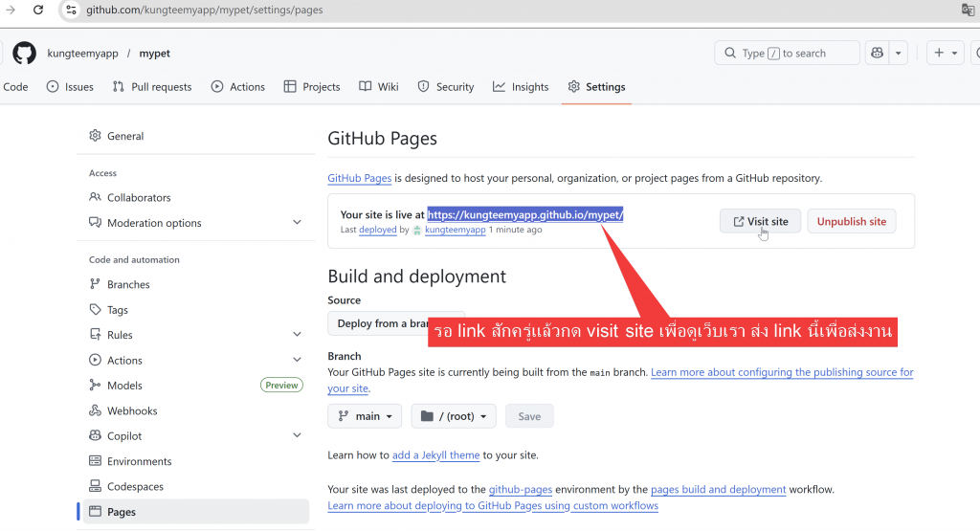Click the site info icon beside URL
The width and height of the screenshot is (980, 531).
[71, 10]
